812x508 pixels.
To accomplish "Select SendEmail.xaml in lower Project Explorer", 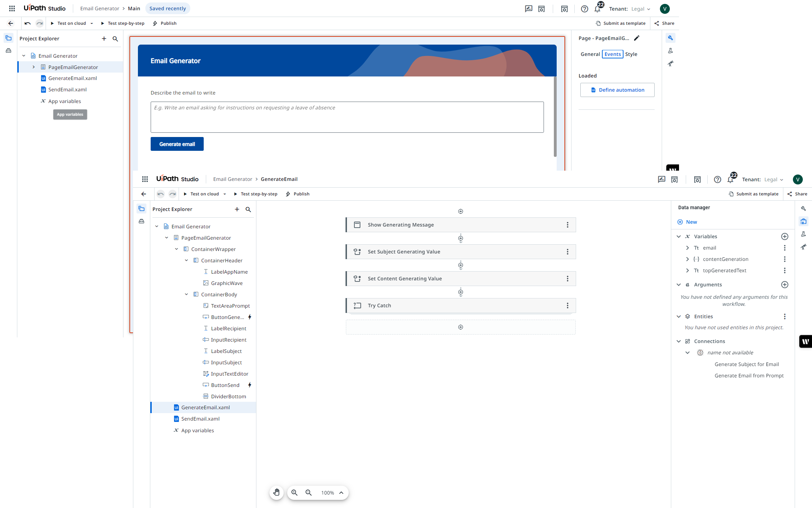I will pos(200,419).
